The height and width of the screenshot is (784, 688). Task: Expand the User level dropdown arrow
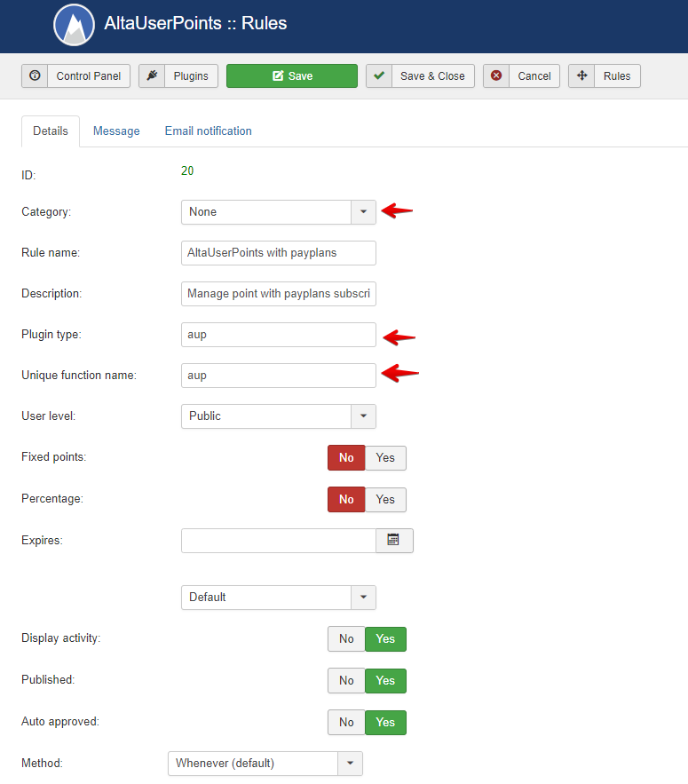[x=363, y=416]
